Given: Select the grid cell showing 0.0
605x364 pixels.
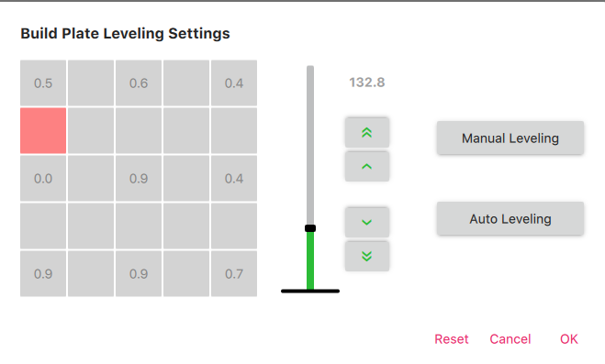Looking at the screenshot, I should click(43, 179).
